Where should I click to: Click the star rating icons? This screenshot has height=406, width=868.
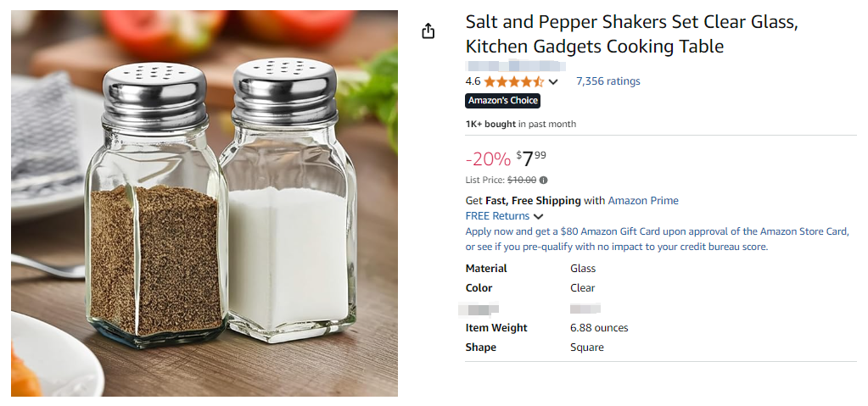pyautogui.click(x=513, y=82)
